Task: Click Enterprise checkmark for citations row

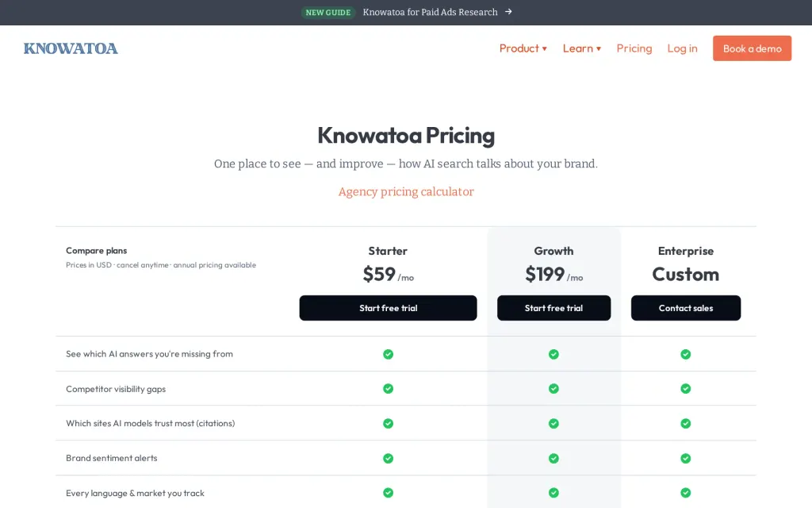Action: pyautogui.click(x=686, y=424)
